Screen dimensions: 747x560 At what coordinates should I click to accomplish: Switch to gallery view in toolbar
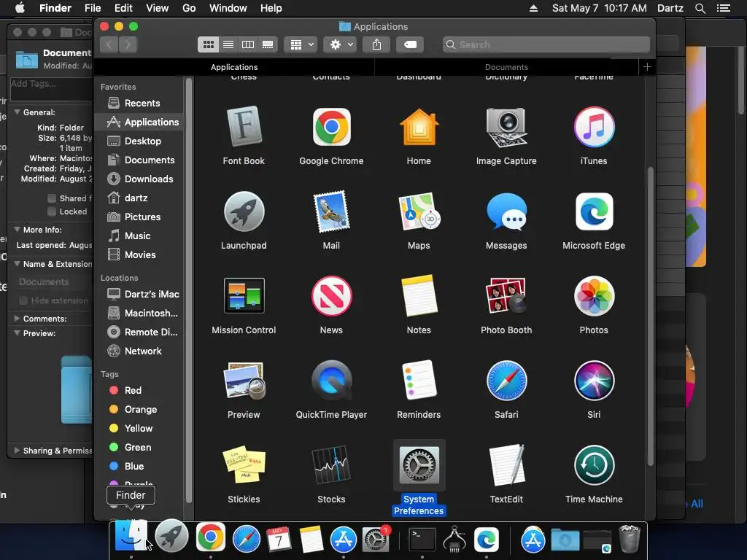click(268, 44)
